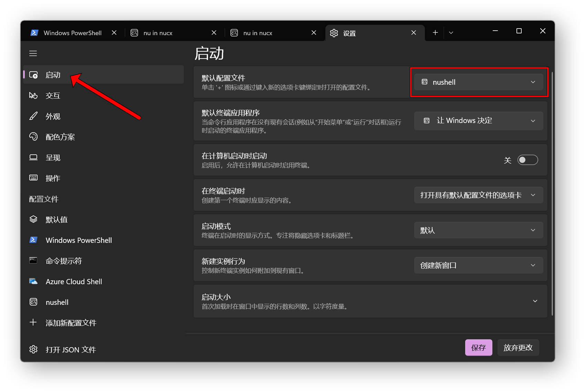Click the gear icon for 打开 JSON 文件
The width and height of the screenshot is (585, 392).
(x=33, y=349)
